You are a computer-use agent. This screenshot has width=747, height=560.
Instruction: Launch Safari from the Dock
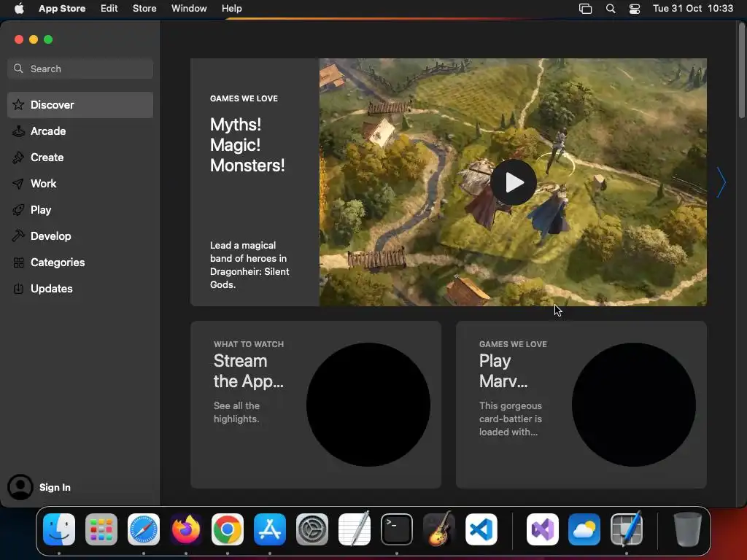(x=144, y=529)
